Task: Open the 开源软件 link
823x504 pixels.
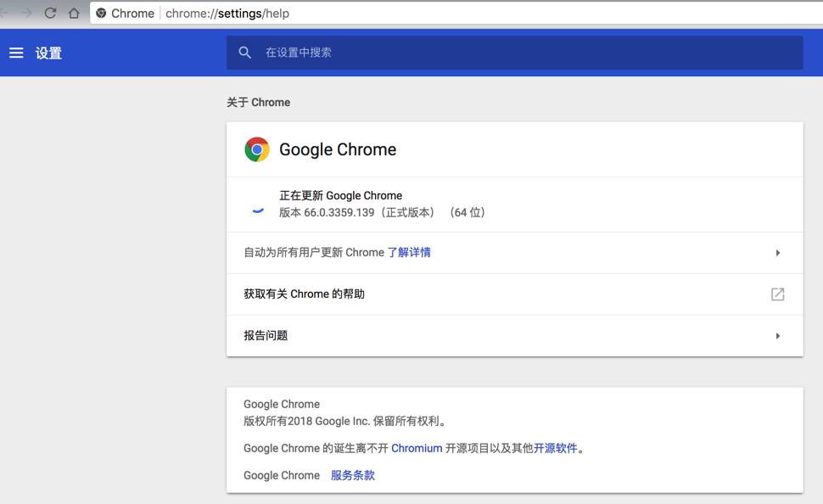Action: point(556,448)
